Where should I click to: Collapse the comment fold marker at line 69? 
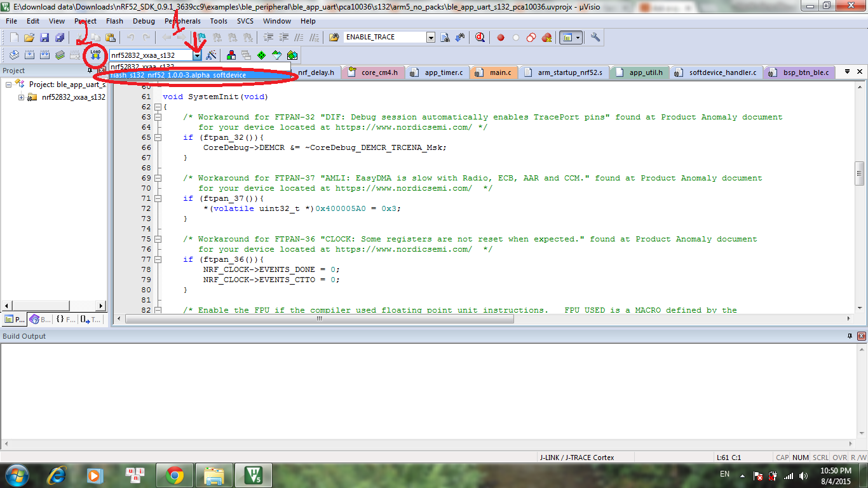158,179
